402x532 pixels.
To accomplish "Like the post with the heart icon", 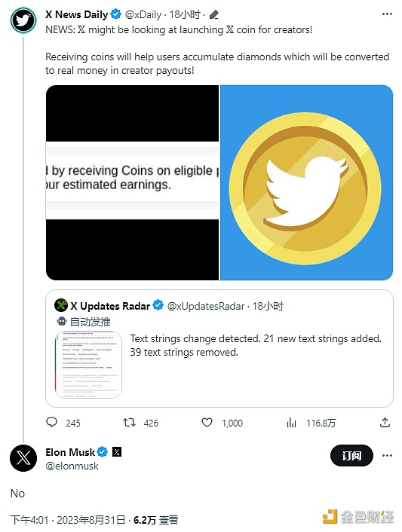I will [x=207, y=423].
